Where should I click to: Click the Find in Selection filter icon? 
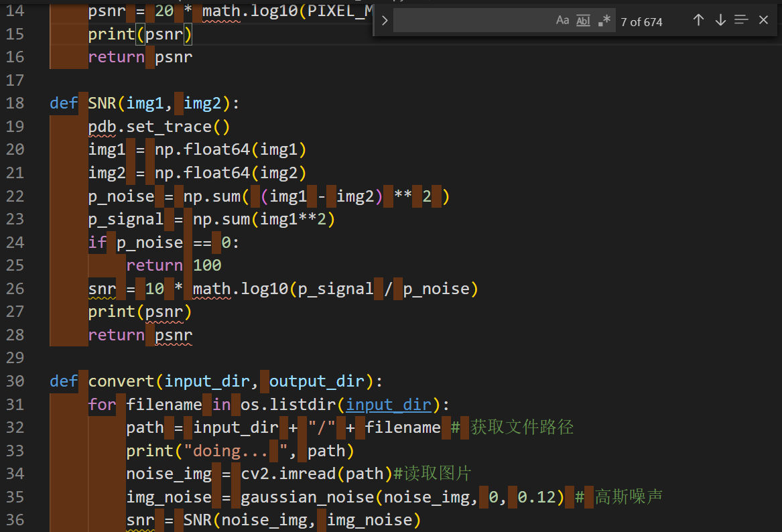[x=741, y=20]
